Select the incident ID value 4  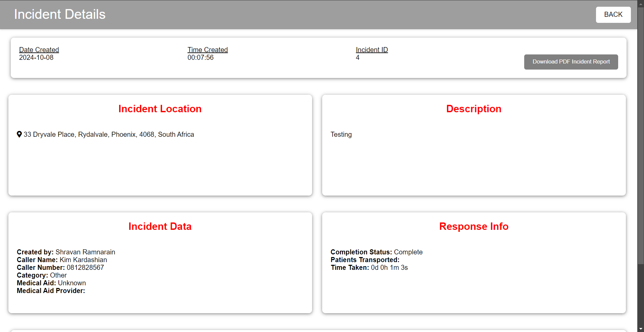tap(357, 57)
